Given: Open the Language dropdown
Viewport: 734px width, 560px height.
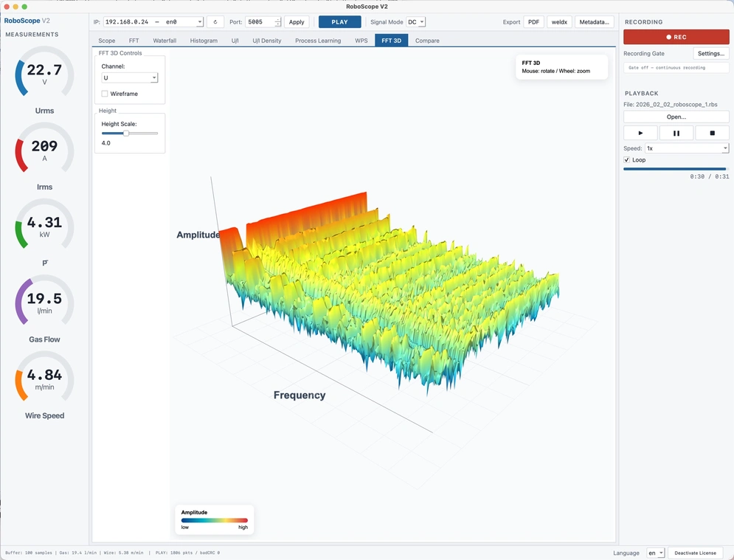Looking at the screenshot, I should pos(655,553).
